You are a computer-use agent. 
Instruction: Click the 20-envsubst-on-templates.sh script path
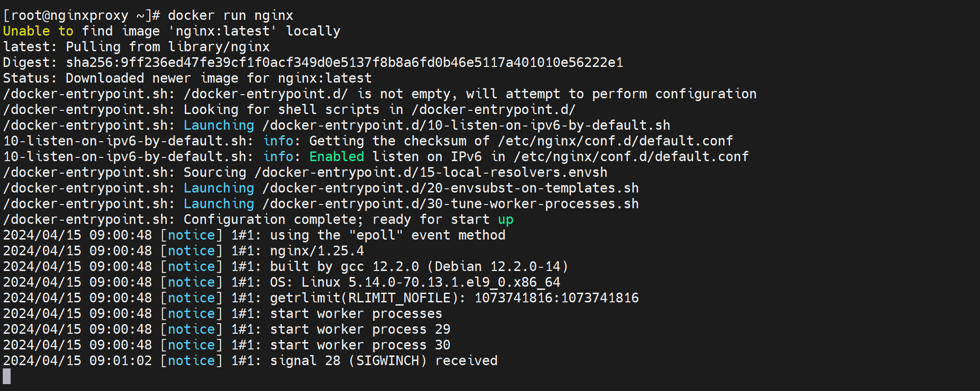450,188
